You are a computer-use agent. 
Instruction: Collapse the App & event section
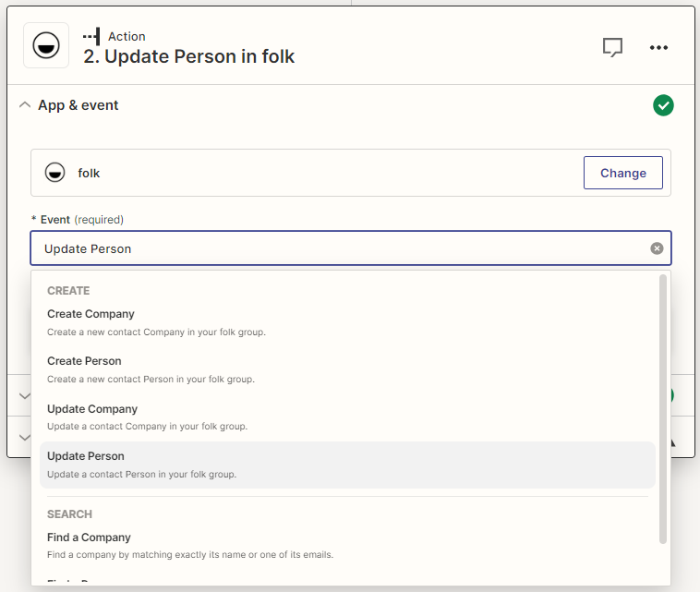[x=25, y=105]
